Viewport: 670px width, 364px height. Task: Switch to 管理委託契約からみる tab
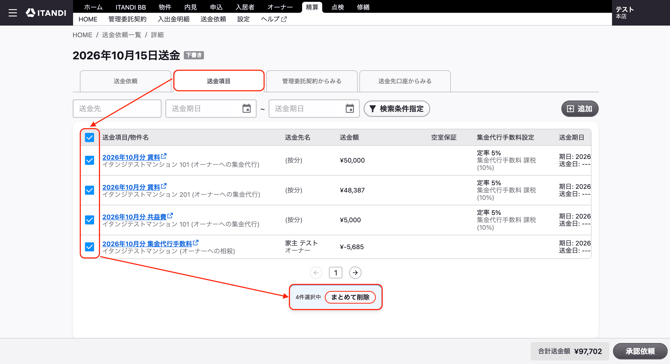pyautogui.click(x=311, y=81)
